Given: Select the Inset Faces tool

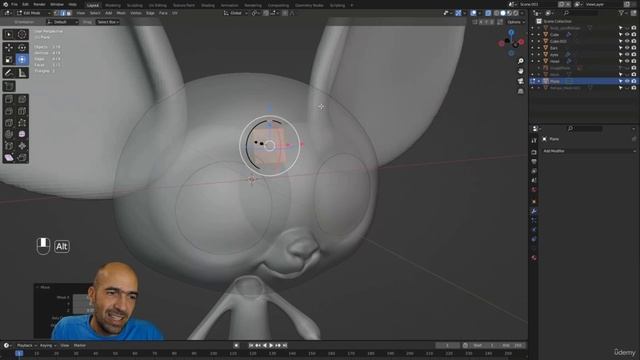Looking at the screenshot, I should point(22,99).
